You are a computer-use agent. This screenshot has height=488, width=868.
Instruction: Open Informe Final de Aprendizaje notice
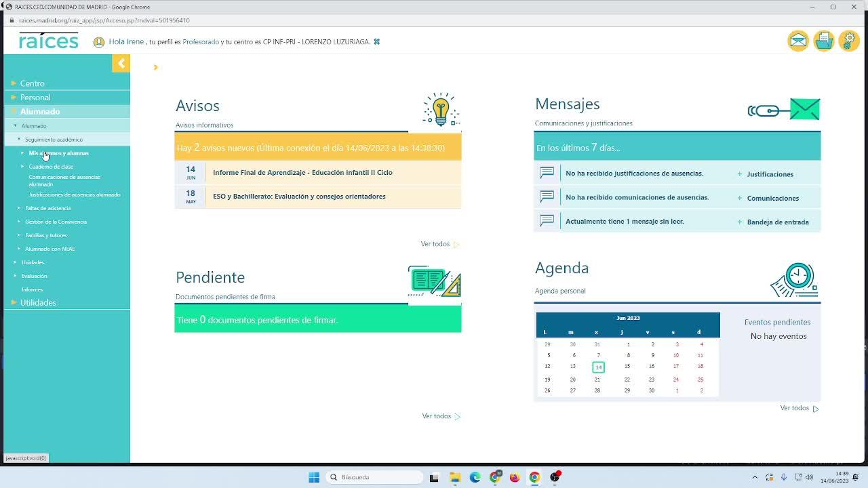click(302, 173)
